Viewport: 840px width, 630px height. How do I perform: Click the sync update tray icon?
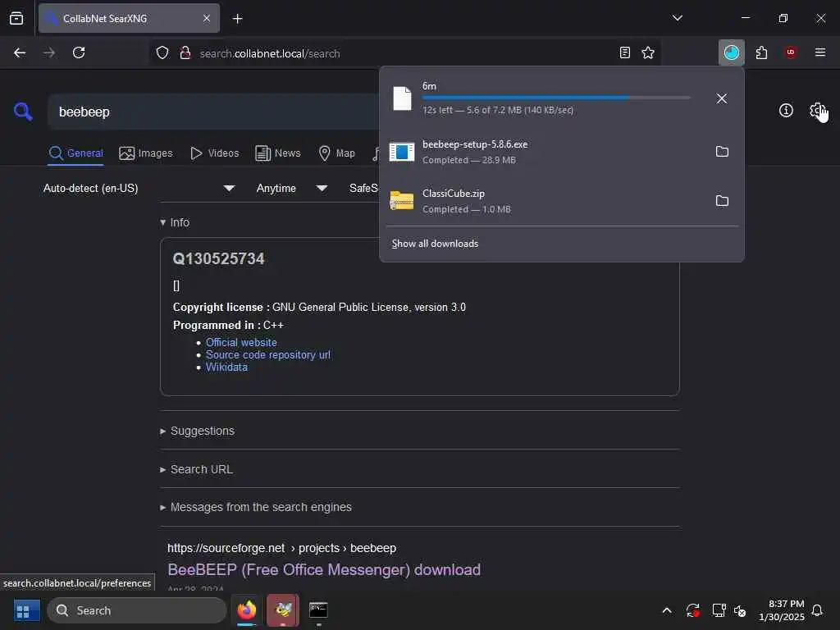[x=692, y=610]
